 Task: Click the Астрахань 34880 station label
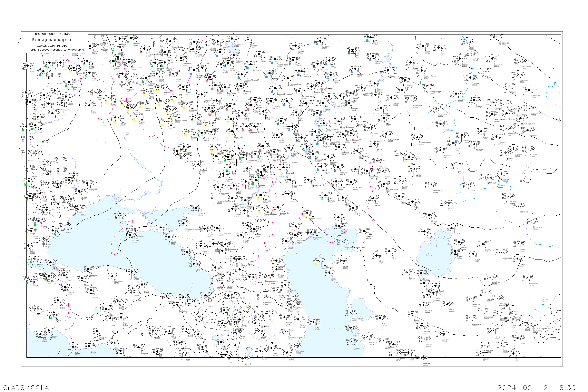point(300,241)
